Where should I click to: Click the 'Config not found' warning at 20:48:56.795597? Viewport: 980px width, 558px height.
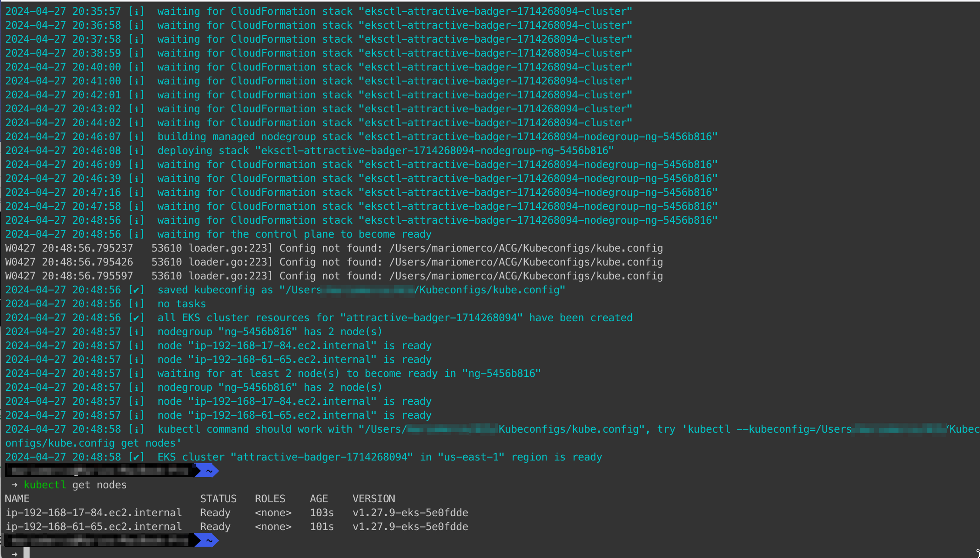[x=334, y=276]
